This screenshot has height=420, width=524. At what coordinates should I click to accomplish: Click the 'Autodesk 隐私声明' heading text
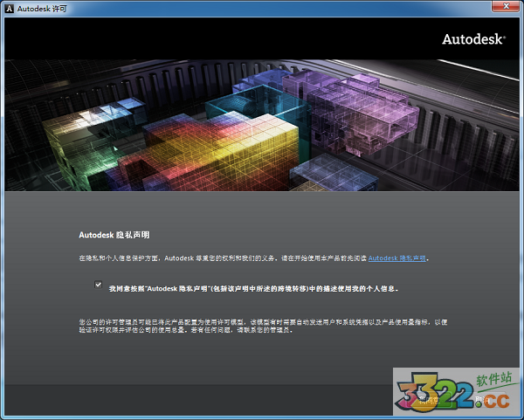pos(114,235)
